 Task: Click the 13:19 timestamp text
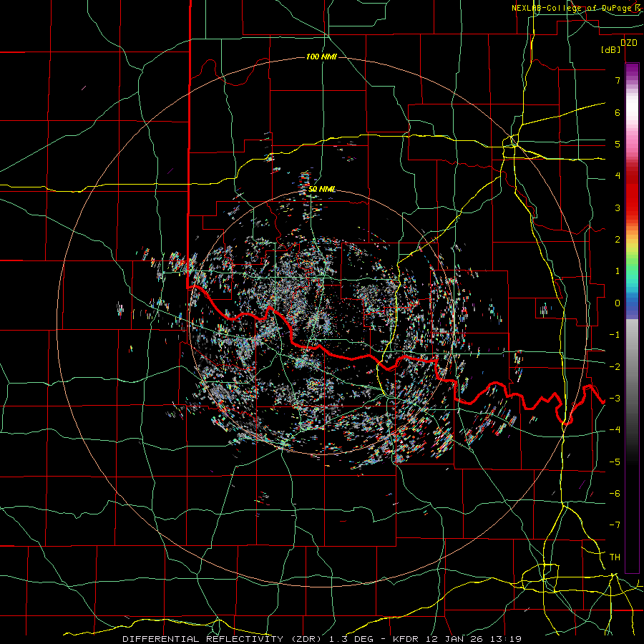[x=507, y=639]
